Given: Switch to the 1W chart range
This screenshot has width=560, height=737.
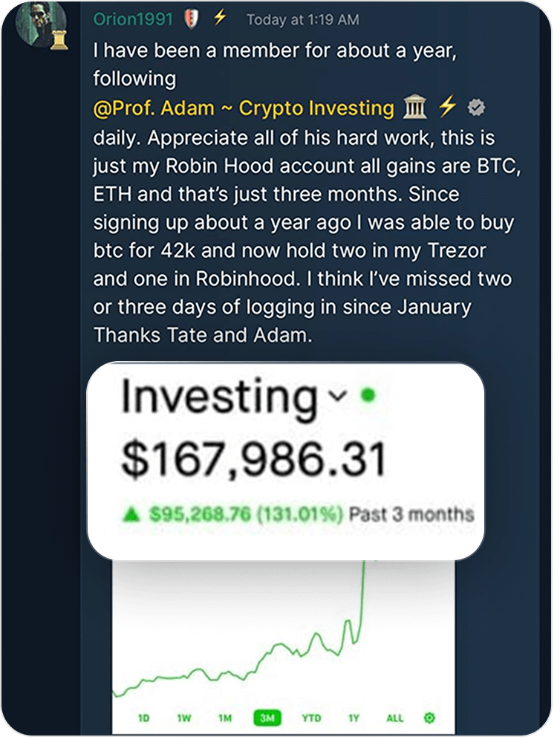Looking at the screenshot, I should [x=184, y=718].
